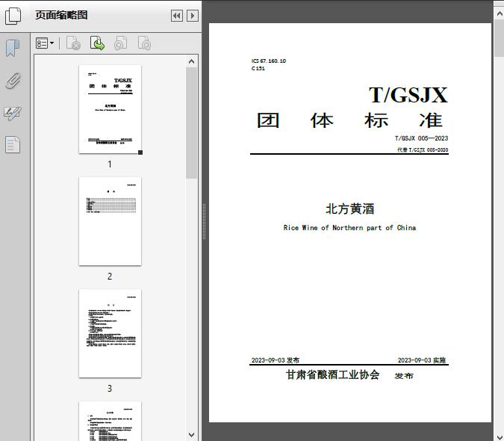This screenshot has width=504, height=441.
Task: Click the ICS 67.160.10 code
Action: click(269, 61)
